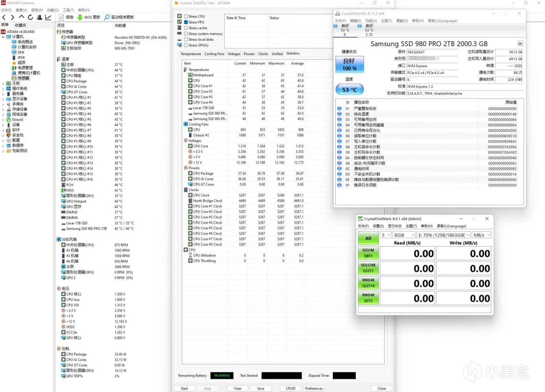Viewport: 545px width, 392px height.
Task: Click the Start button in stability test
Action: 184,388
